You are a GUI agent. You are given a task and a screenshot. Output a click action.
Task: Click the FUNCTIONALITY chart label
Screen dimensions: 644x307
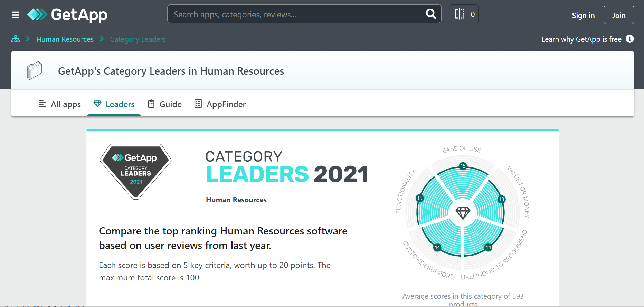405,191
